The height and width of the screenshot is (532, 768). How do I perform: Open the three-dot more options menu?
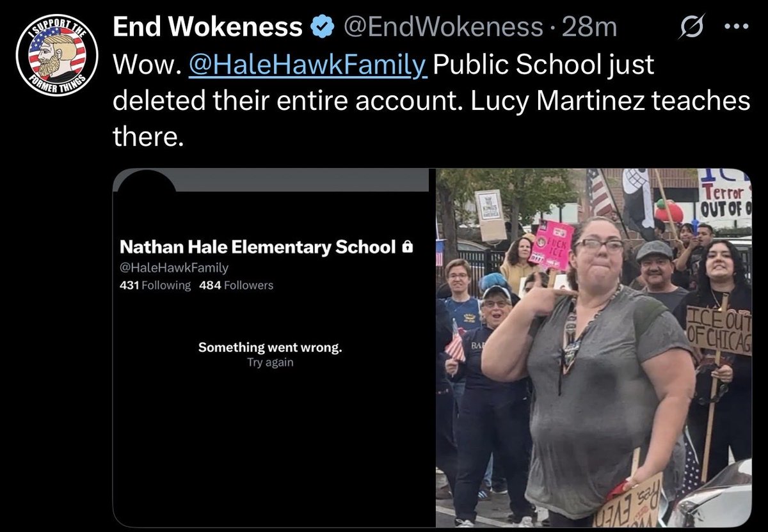pos(739,28)
